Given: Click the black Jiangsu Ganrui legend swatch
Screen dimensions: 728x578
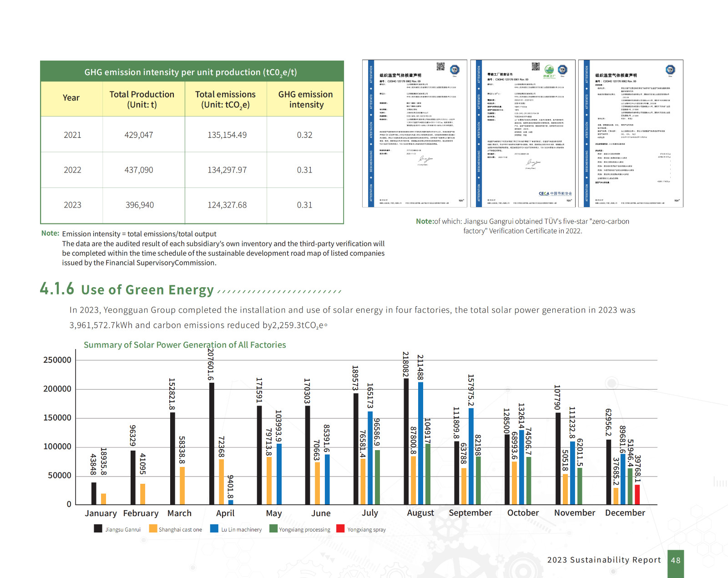Looking at the screenshot, I should point(98,528).
